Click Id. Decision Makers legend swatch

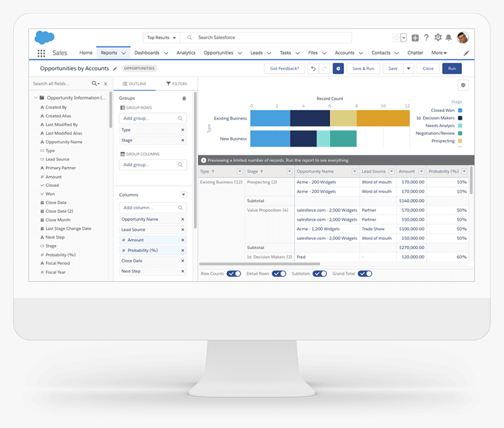[460, 118]
